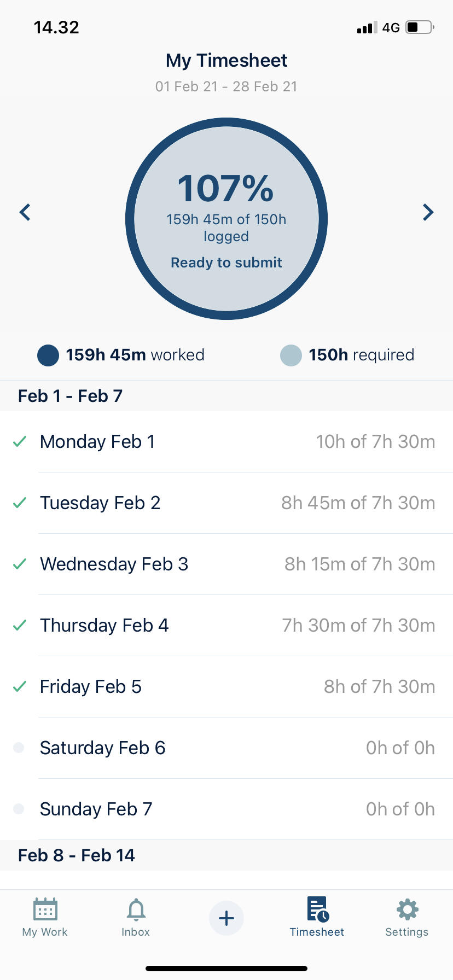Image resolution: width=453 pixels, height=980 pixels.
Task: Open the Thursday Feb 4 row
Action: (226, 626)
